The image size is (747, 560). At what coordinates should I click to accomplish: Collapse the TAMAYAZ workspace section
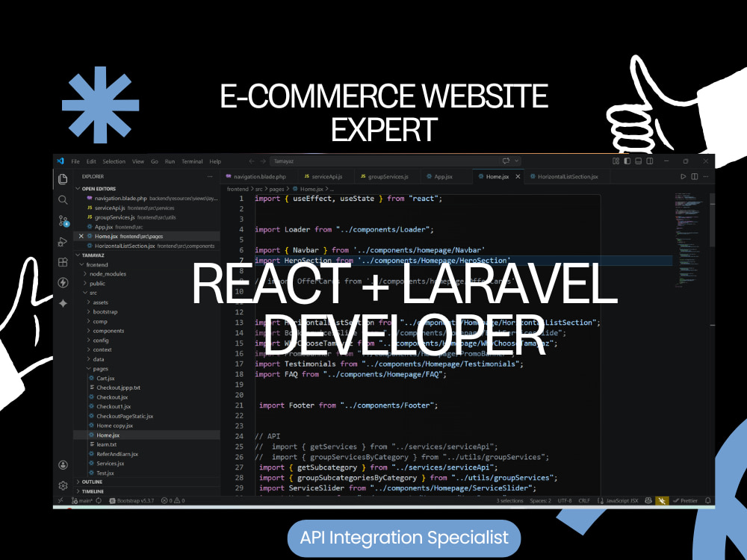click(x=78, y=255)
